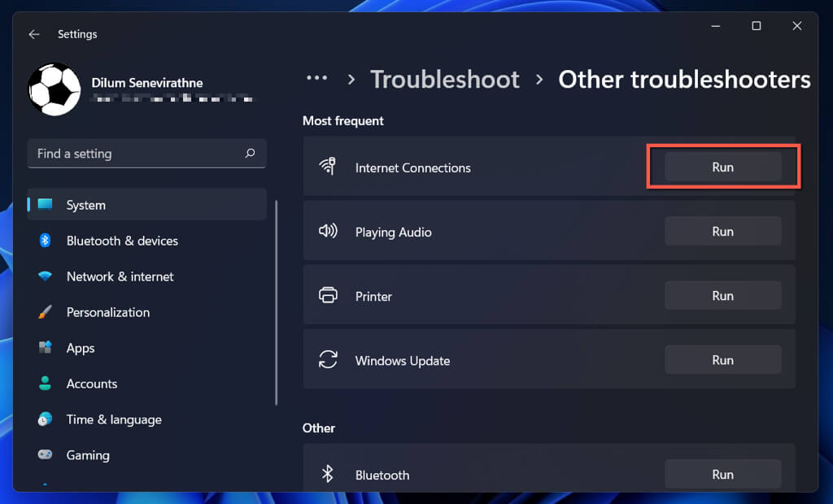Click the Dilum Senevirathne account name
This screenshot has height=504, width=833.
coord(147,83)
